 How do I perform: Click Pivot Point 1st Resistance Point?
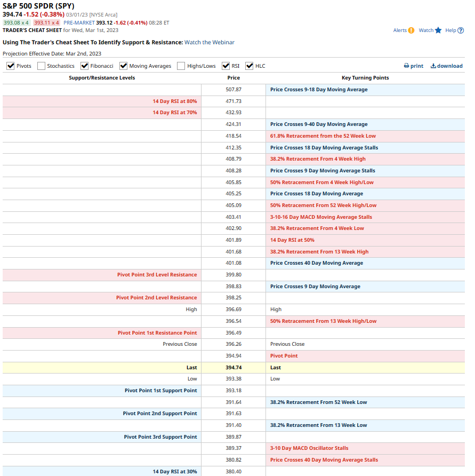pyautogui.click(x=157, y=332)
